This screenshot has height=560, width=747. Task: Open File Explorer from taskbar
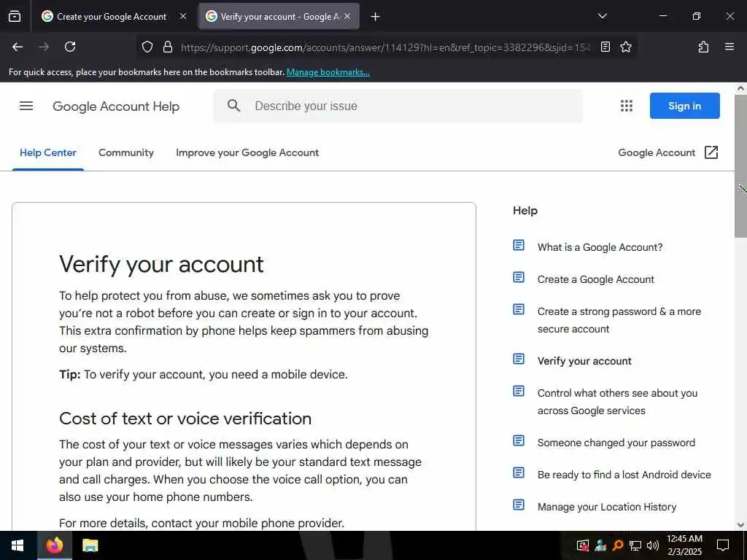click(90, 545)
